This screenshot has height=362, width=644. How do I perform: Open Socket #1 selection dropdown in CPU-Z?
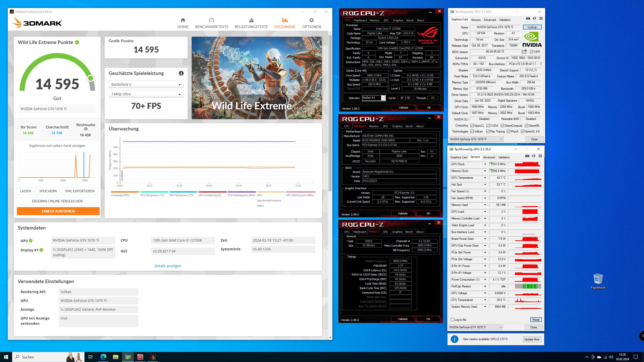click(374, 98)
